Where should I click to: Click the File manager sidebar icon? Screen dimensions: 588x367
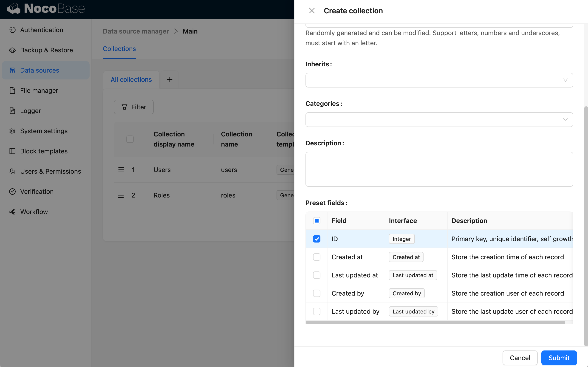click(12, 90)
